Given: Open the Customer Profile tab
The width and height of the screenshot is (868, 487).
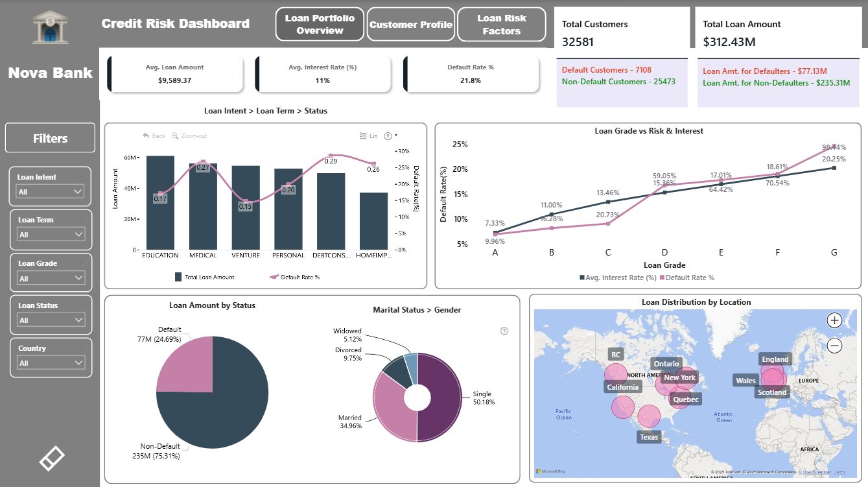Looking at the screenshot, I should (x=411, y=25).
